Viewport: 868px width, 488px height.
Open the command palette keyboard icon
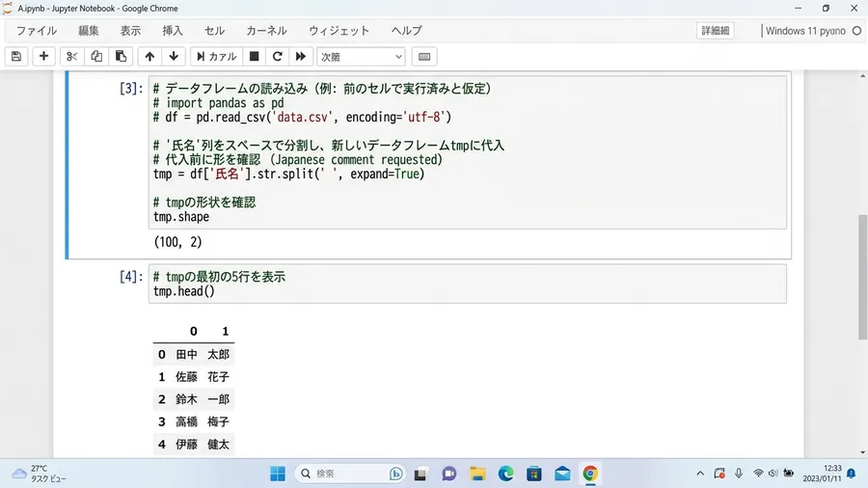click(x=424, y=57)
